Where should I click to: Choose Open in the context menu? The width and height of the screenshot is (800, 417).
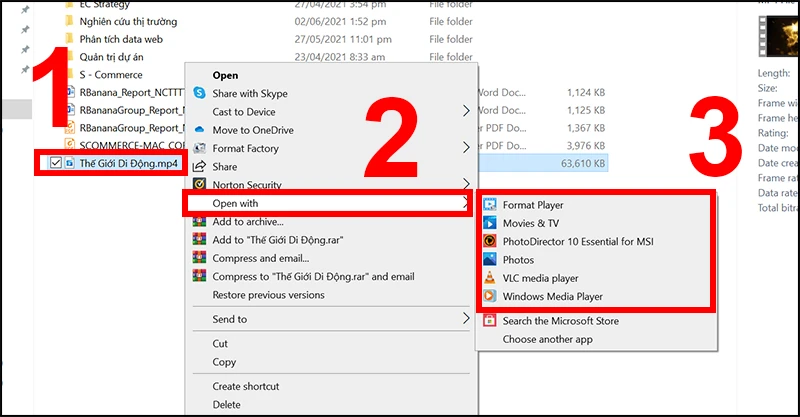[x=225, y=75]
